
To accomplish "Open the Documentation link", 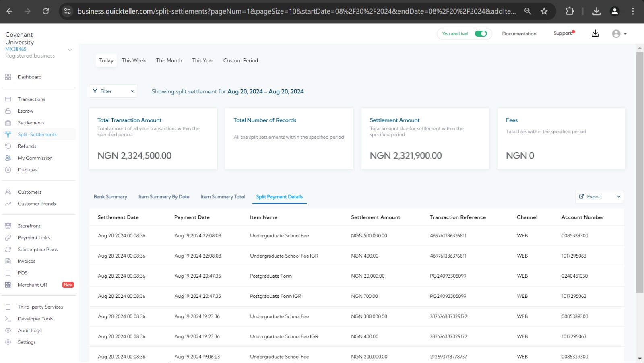I will coord(519,34).
